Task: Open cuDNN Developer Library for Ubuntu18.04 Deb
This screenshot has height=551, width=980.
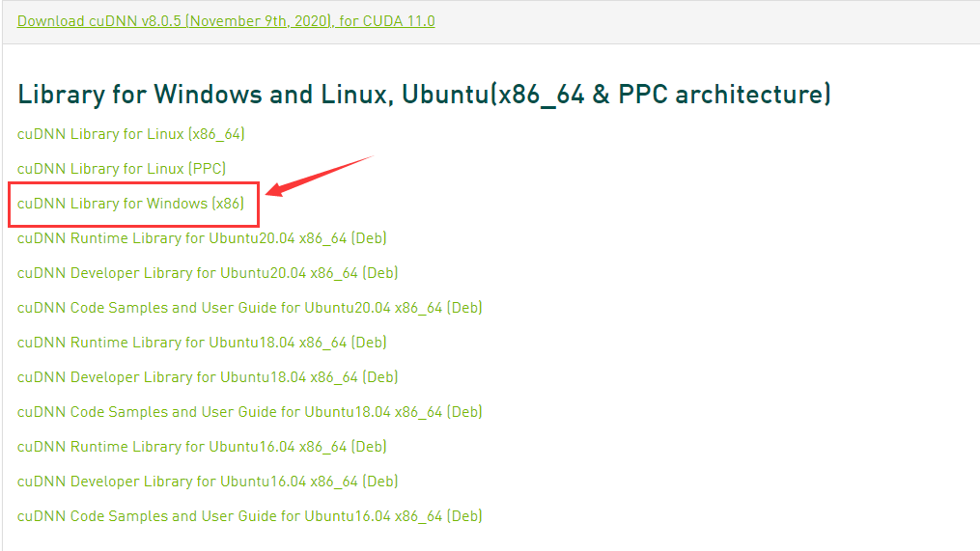Action: tap(208, 377)
